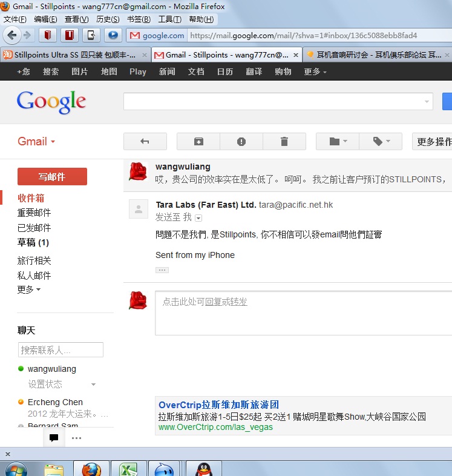452x476 pixels.
Task: Open the 设置状态 status dropdown
Action: click(x=93, y=385)
